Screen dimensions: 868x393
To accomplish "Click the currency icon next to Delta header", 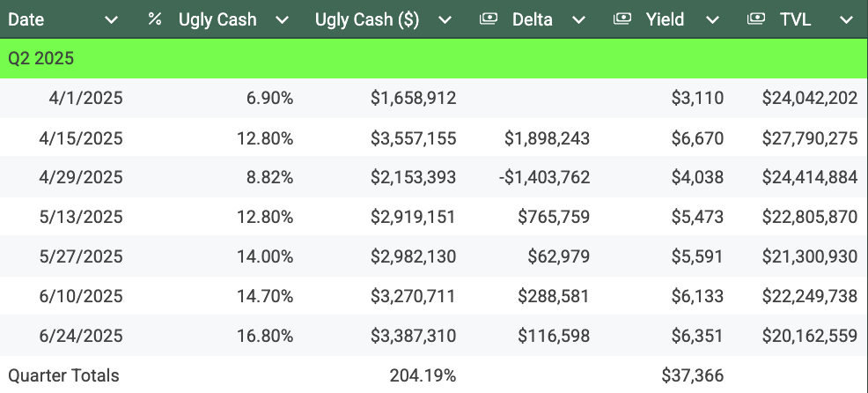I will [489, 19].
